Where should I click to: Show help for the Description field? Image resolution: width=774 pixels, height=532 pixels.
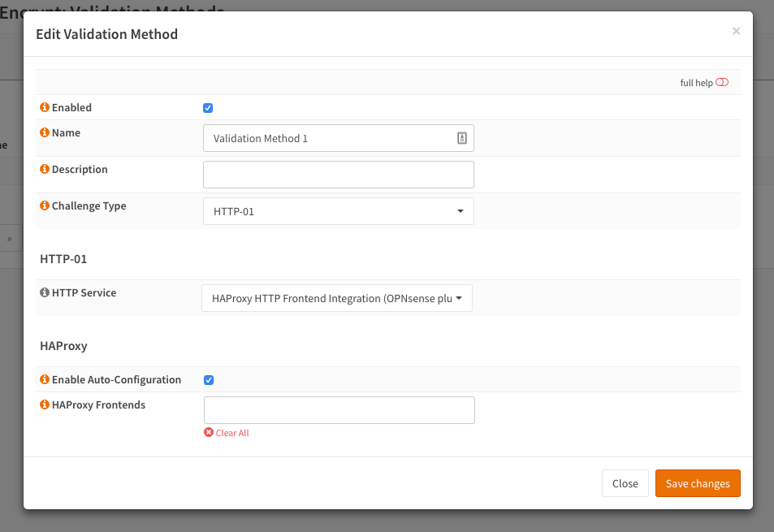point(45,170)
